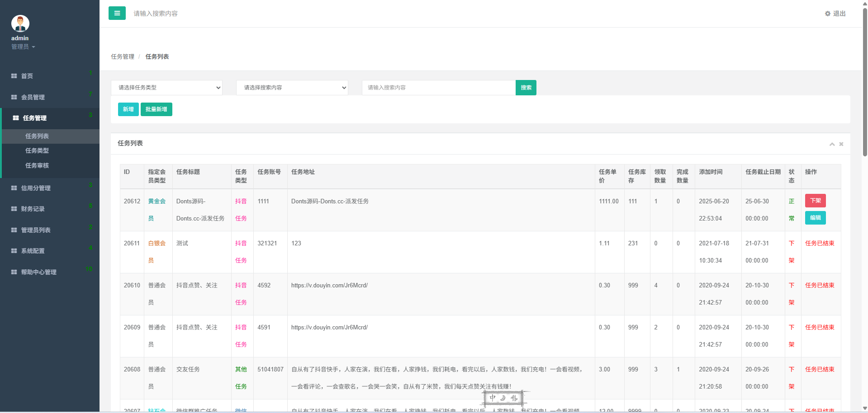
Task: Click account number 321321
Action: point(267,243)
